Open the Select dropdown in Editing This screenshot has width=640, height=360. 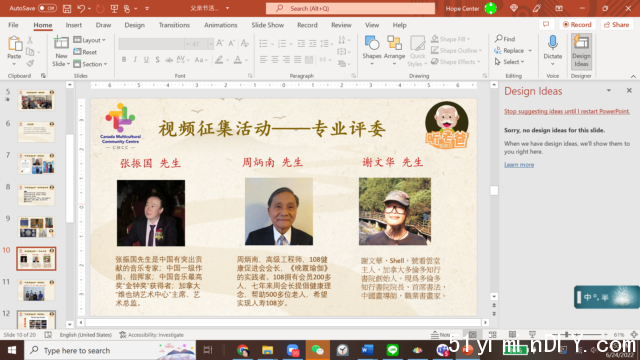(x=509, y=62)
